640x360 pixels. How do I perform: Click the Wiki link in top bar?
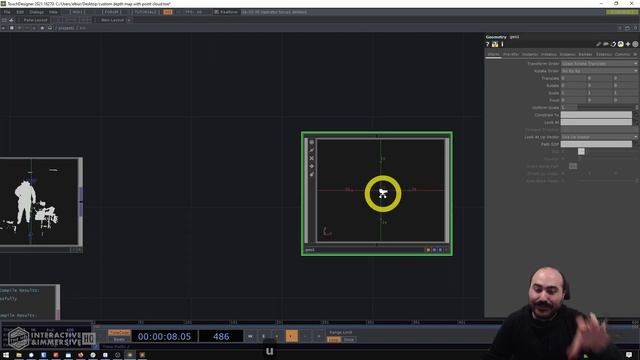click(77, 12)
